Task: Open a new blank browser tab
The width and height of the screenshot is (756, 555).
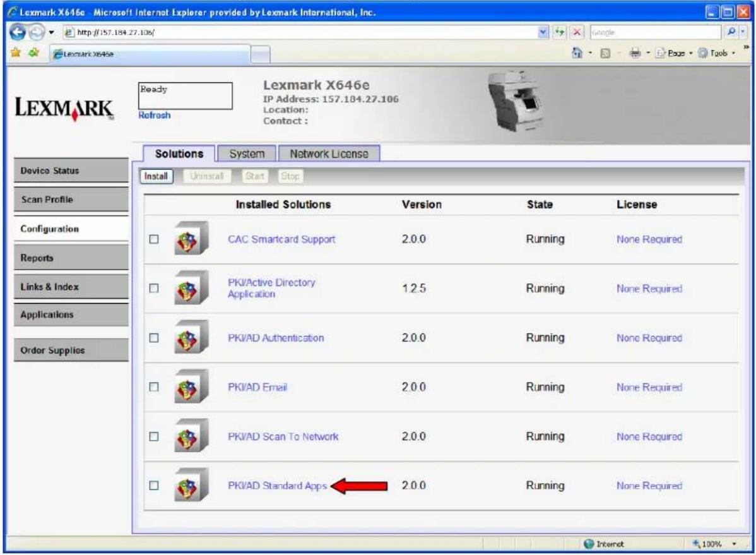Action: [261, 54]
